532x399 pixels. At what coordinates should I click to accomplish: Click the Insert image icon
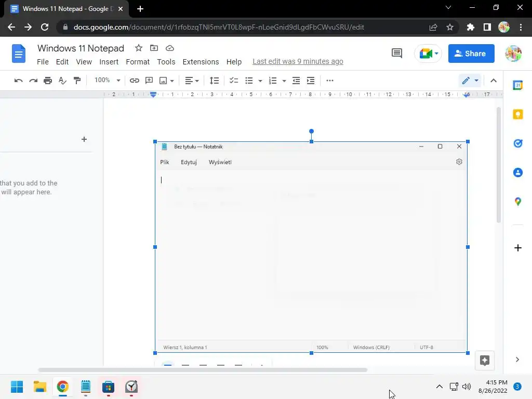coord(163,81)
